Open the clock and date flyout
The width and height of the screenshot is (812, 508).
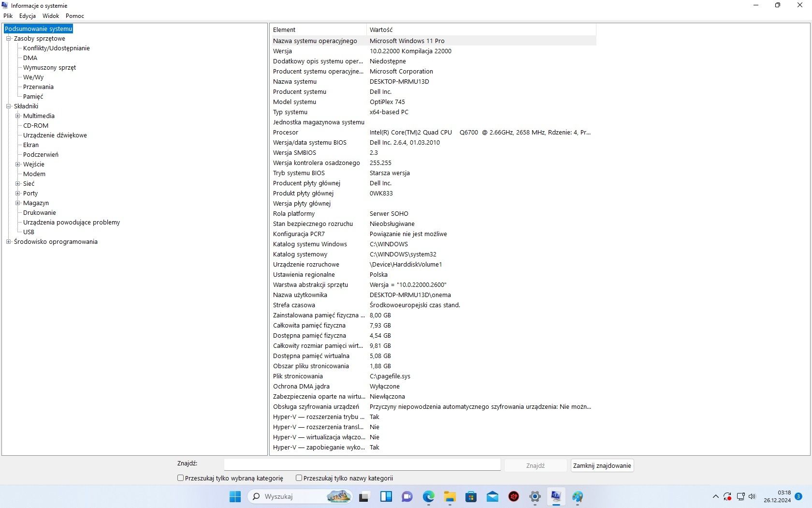[x=777, y=496]
